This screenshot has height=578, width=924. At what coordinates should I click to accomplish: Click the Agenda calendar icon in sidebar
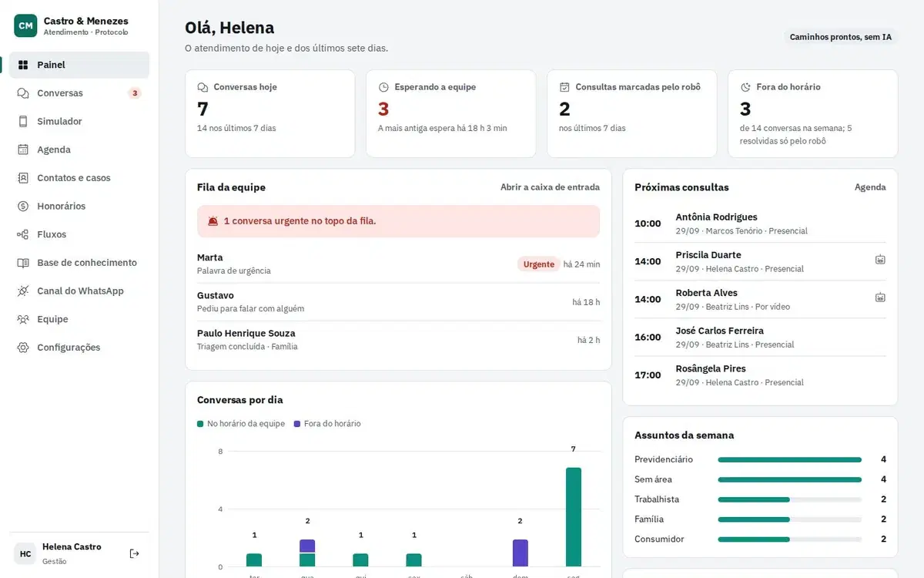click(23, 150)
